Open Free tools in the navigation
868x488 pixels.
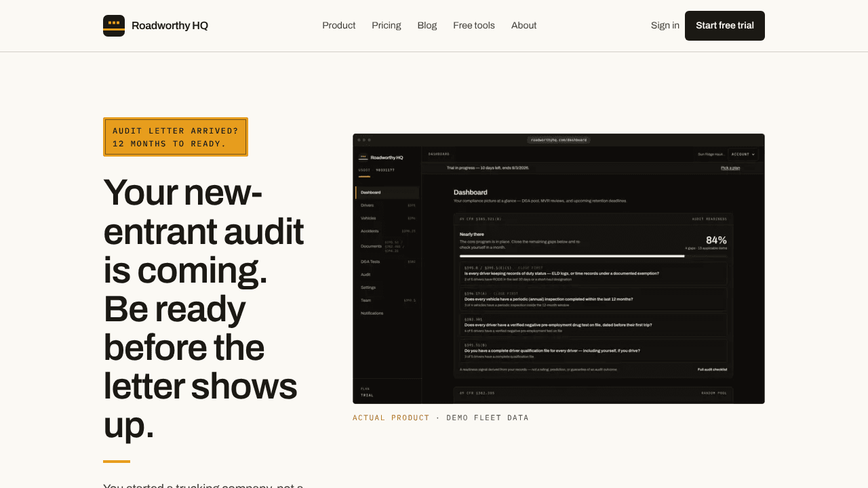pyautogui.click(x=474, y=26)
